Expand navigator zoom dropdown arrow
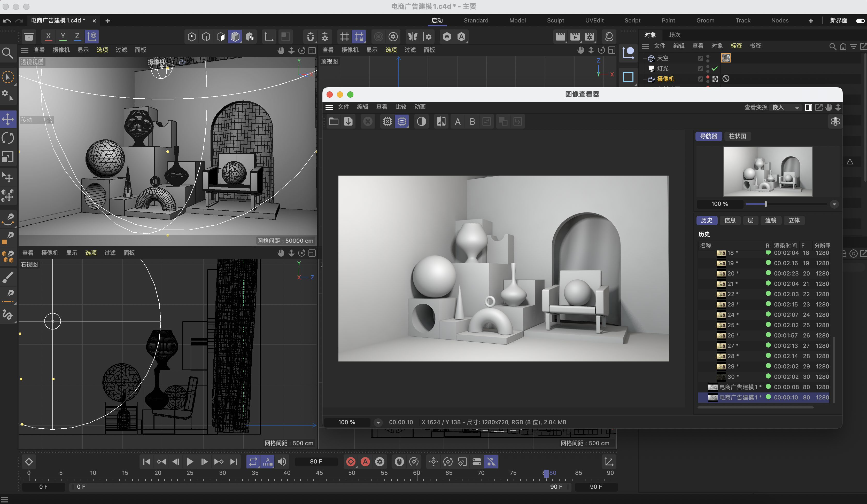The height and width of the screenshot is (504, 867). [x=834, y=204]
